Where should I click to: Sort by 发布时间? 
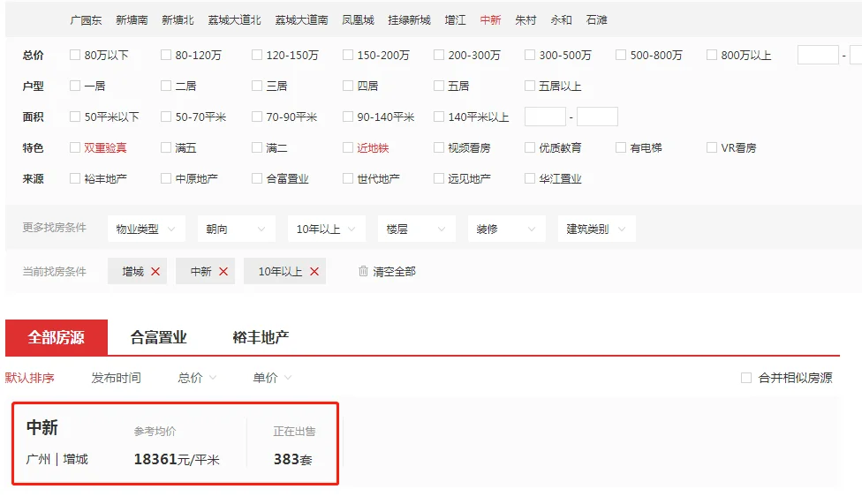116,378
